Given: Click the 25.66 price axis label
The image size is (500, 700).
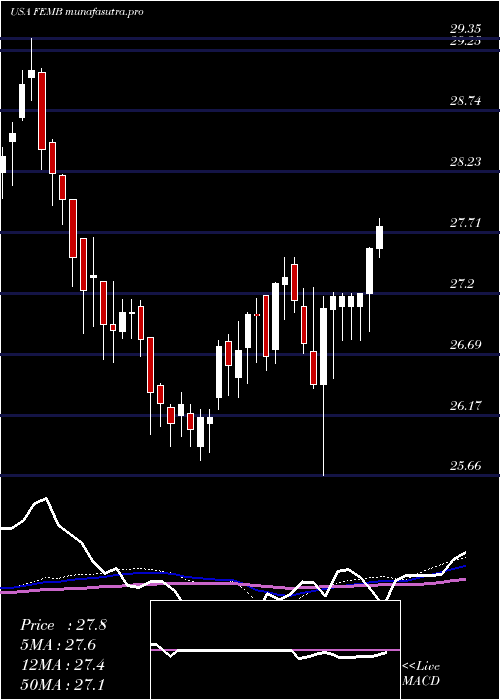Looking at the screenshot, I should tap(465, 467).
